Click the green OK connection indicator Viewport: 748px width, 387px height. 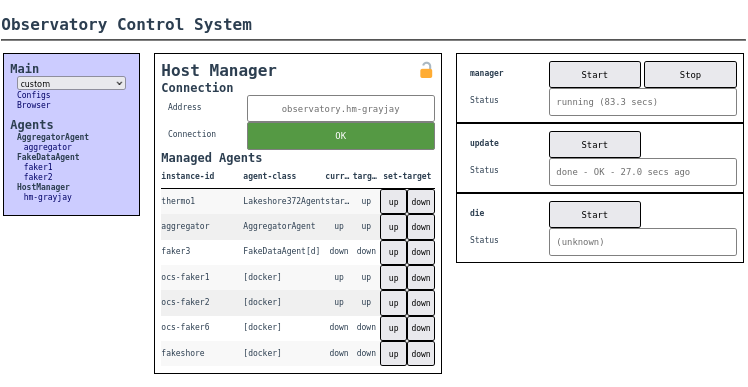tap(341, 136)
